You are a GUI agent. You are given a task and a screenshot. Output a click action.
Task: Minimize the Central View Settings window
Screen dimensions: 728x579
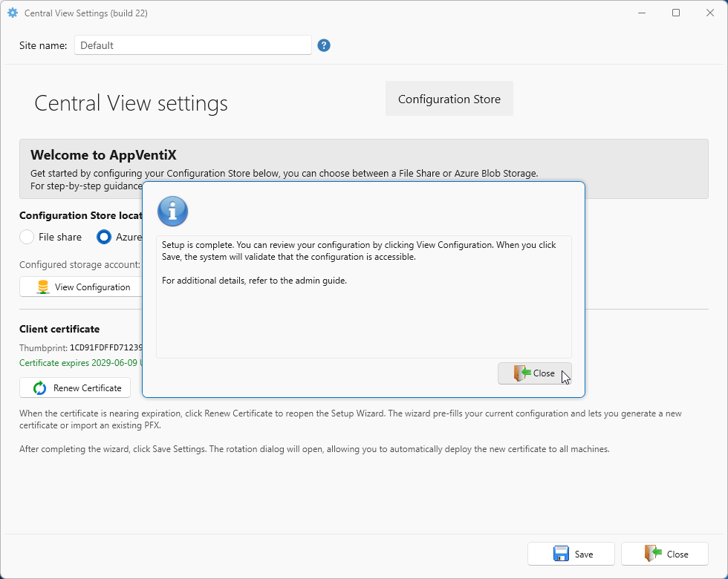[642, 13]
